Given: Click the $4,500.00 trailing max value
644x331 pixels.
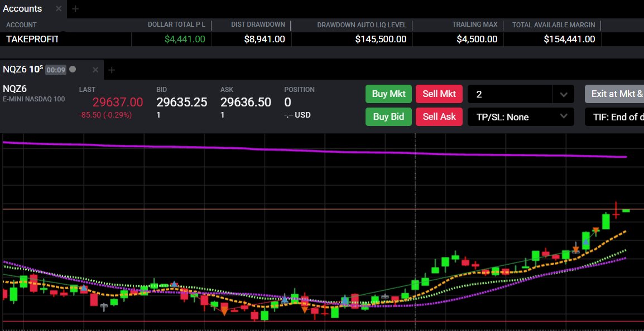Looking at the screenshot, I should click(477, 40).
